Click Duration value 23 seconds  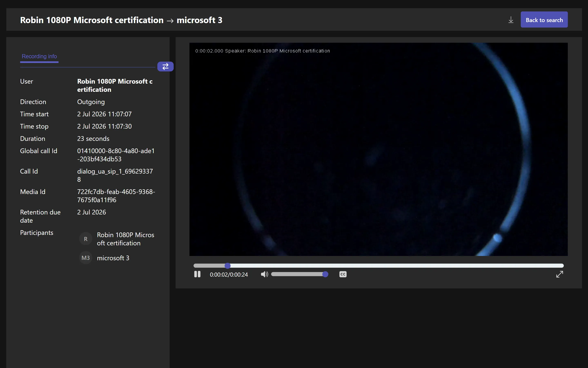point(93,138)
